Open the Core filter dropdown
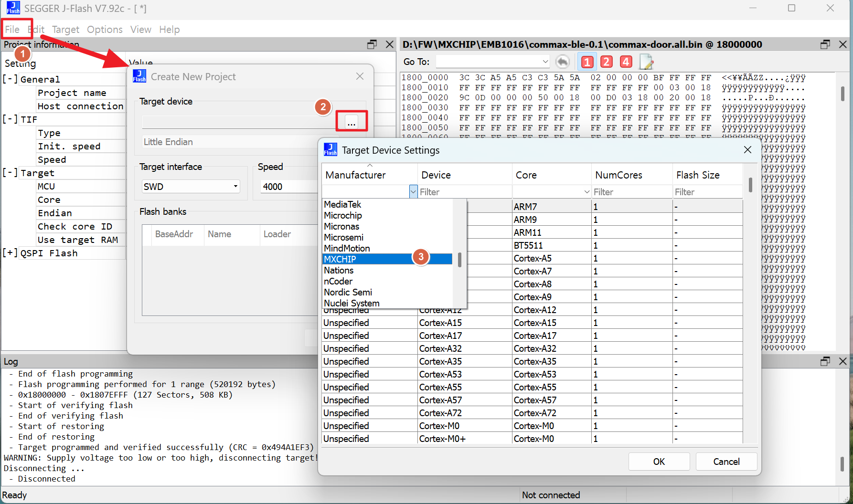Image resolution: width=853 pixels, height=504 pixels. pyautogui.click(x=587, y=192)
